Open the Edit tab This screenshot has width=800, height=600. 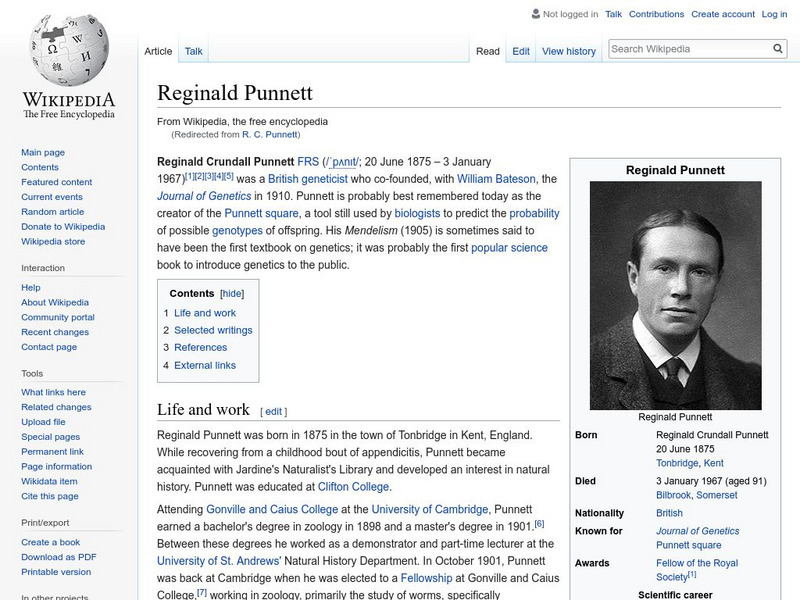pyautogui.click(x=521, y=51)
